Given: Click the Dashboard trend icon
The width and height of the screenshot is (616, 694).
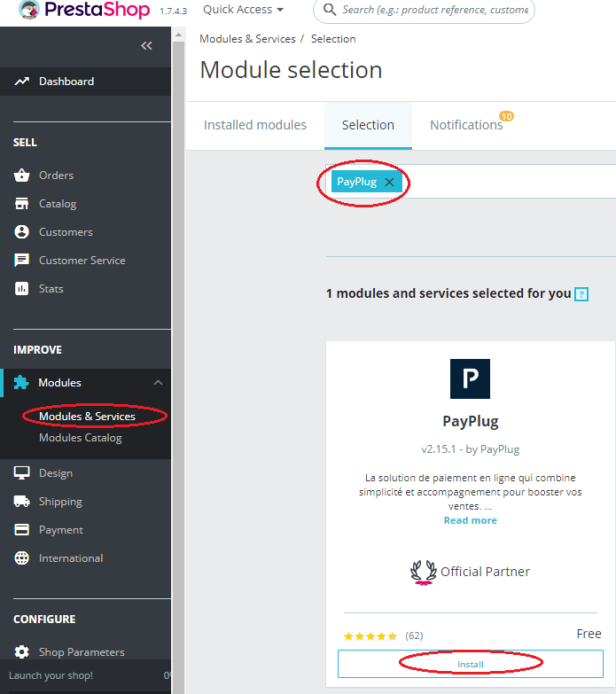Looking at the screenshot, I should pos(21,82).
